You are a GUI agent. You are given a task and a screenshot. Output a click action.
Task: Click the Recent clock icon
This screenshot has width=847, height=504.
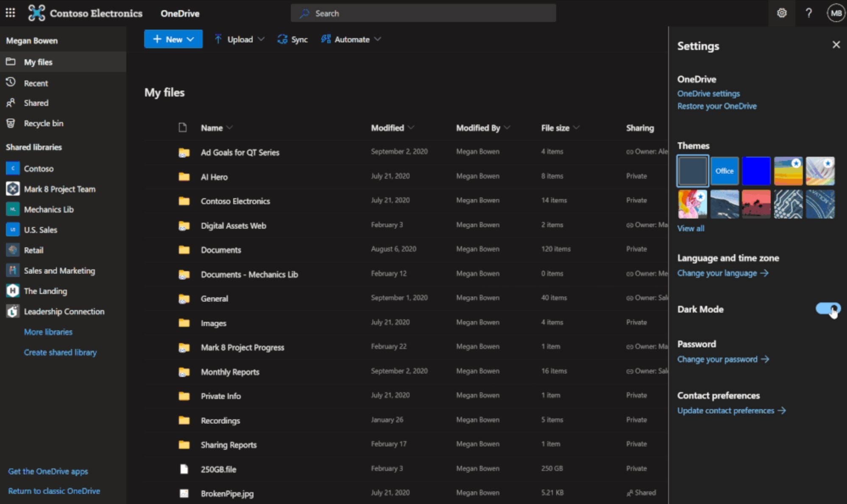coord(11,82)
